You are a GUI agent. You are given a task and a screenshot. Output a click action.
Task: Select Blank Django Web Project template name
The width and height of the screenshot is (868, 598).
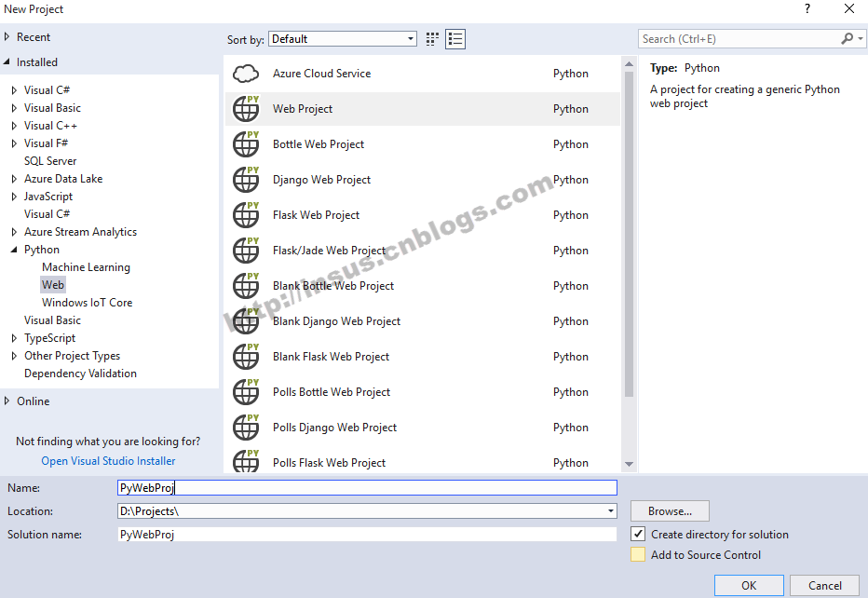click(336, 321)
